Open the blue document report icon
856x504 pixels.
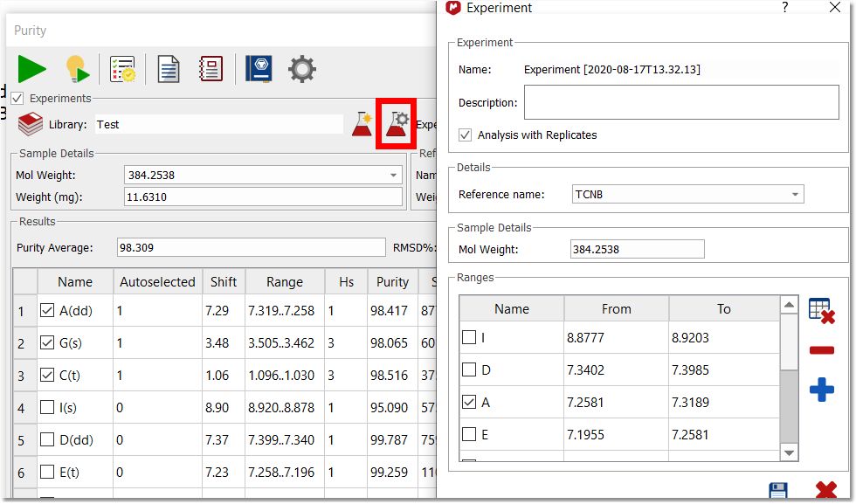tap(168, 69)
